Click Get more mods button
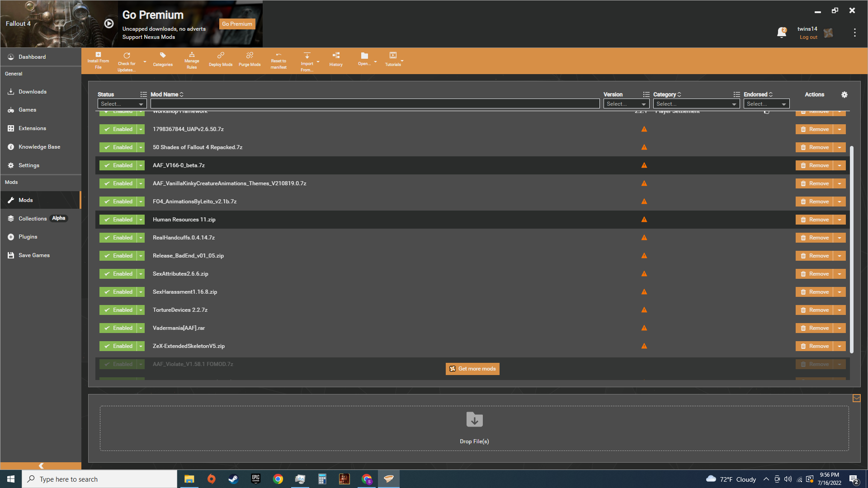This screenshot has width=868, height=488. click(x=472, y=369)
